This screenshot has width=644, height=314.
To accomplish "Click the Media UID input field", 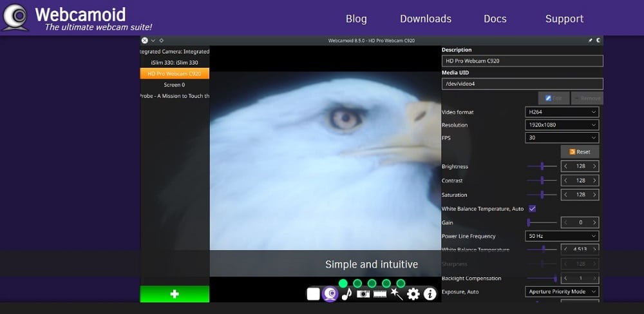I will pos(522,84).
